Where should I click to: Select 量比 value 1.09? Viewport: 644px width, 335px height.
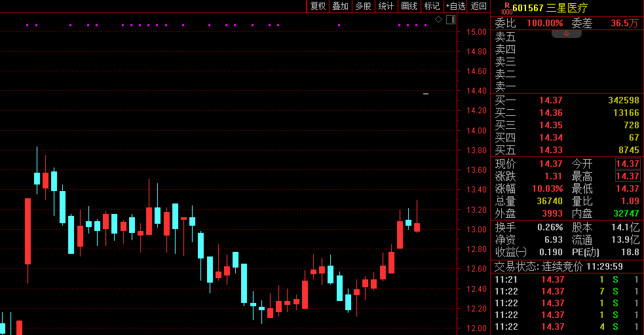click(x=630, y=201)
